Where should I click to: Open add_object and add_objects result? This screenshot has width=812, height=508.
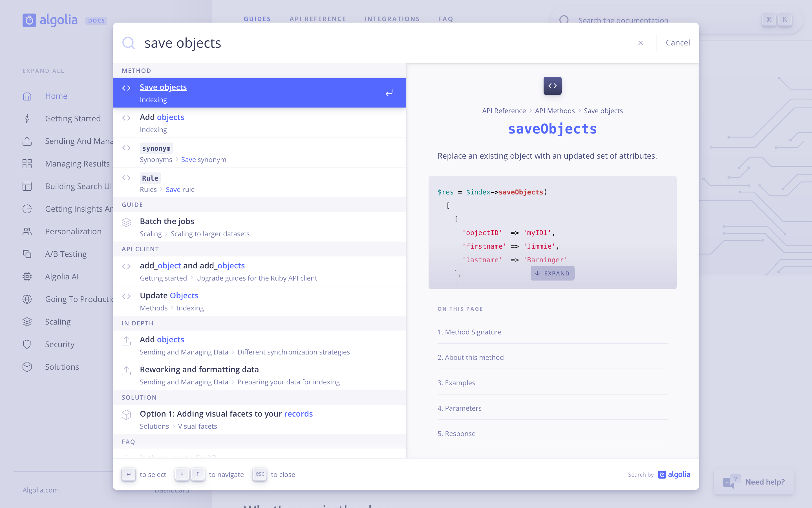coord(259,271)
